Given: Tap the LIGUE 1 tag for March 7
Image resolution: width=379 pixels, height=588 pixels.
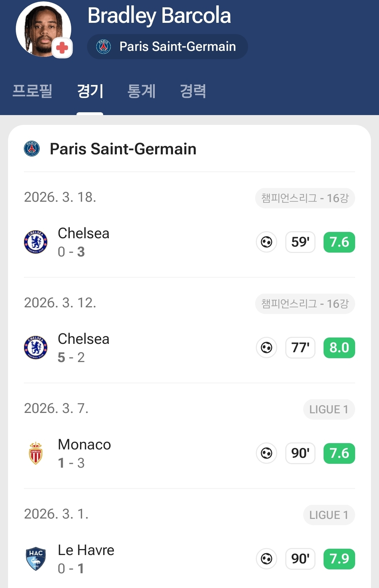Looking at the screenshot, I should point(329,409).
